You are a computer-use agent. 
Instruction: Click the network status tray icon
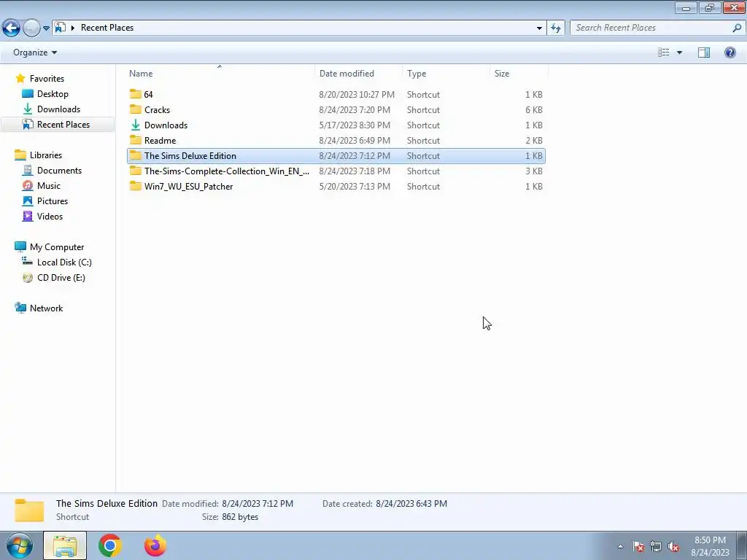[656, 547]
